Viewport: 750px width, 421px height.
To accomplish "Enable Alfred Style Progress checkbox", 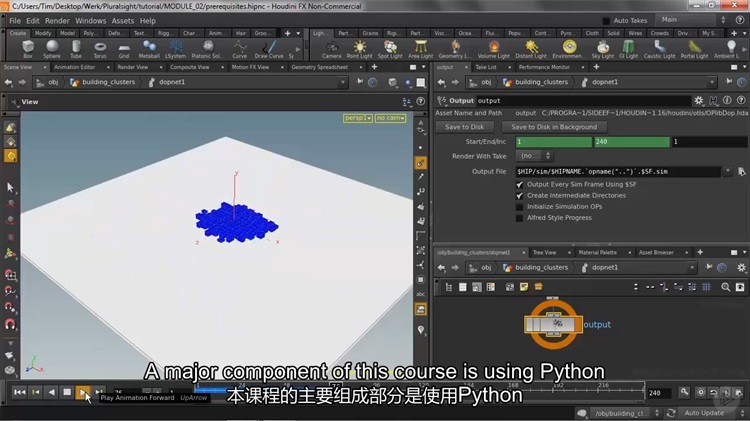I will click(x=519, y=218).
